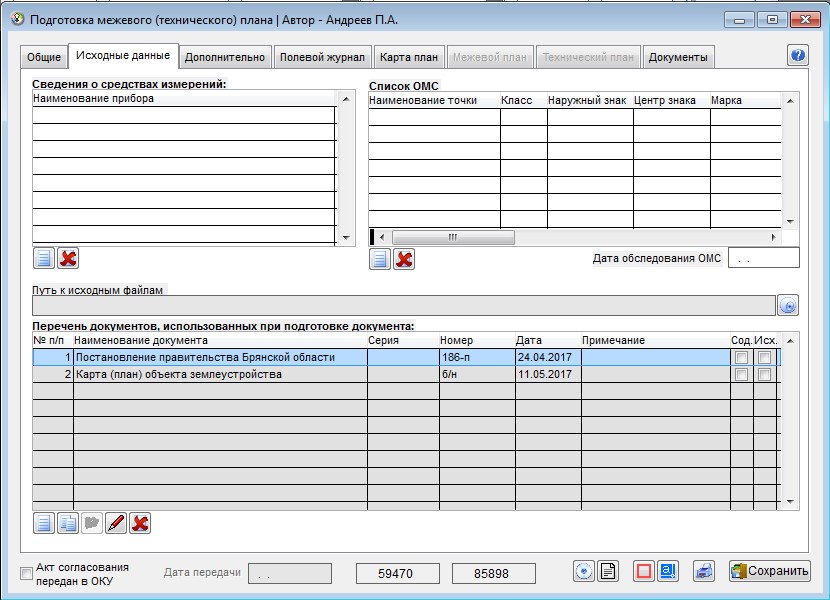Copy document with the duplicate pages icon
The width and height of the screenshot is (830, 600).
point(68,523)
